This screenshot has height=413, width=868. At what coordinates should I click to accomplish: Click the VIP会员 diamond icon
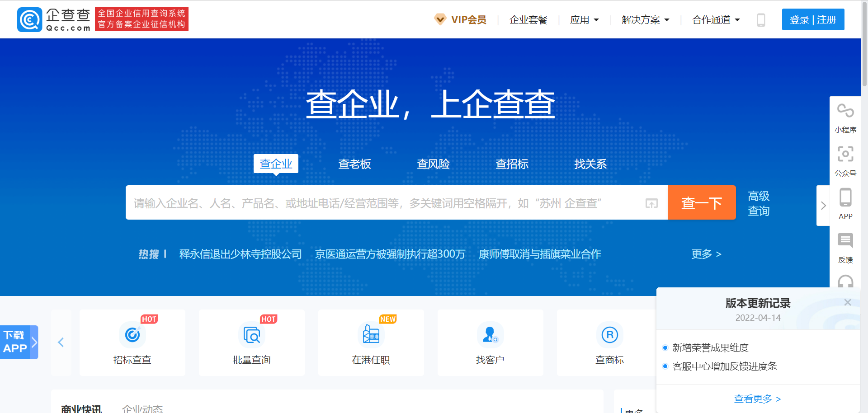click(440, 19)
